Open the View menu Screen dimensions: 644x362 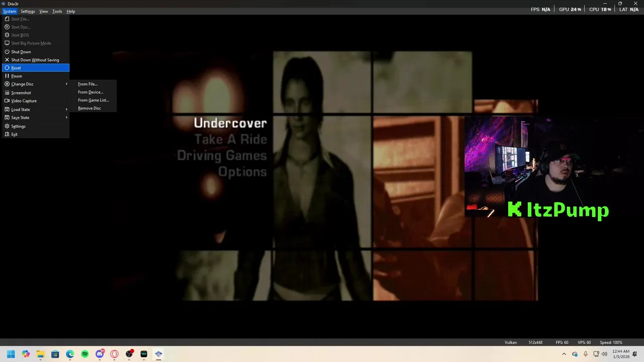pyautogui.click(x=44, y=11)
